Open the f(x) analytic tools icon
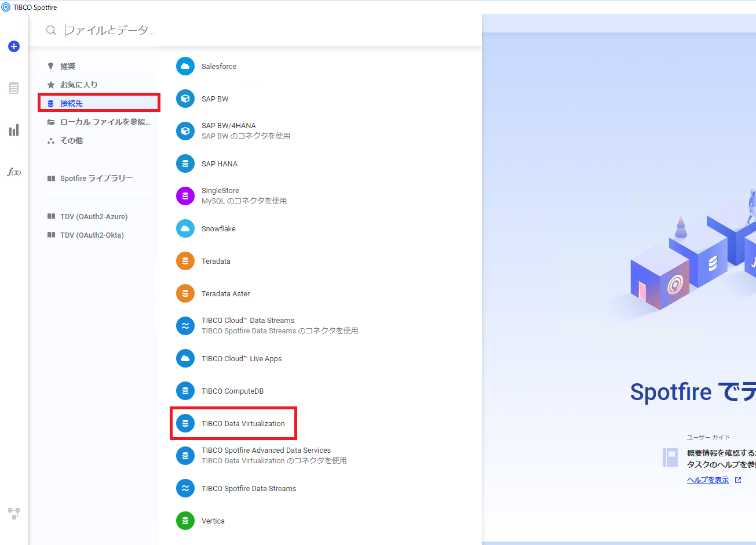Image resolution: width=756 pixels, height=545 pixels. [14, 172]
